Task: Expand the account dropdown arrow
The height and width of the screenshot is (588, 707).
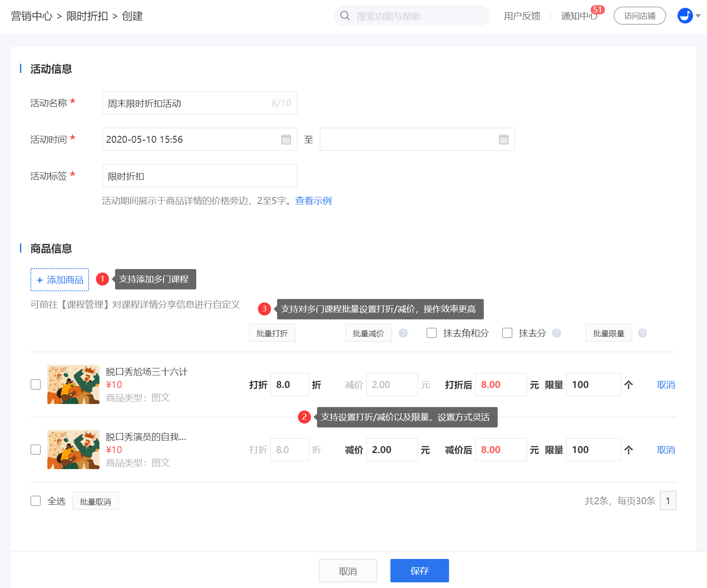Action: pos(698,16)
